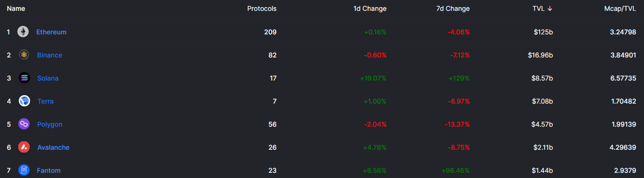Open the Fantom chain link

(x=49, y=170)
